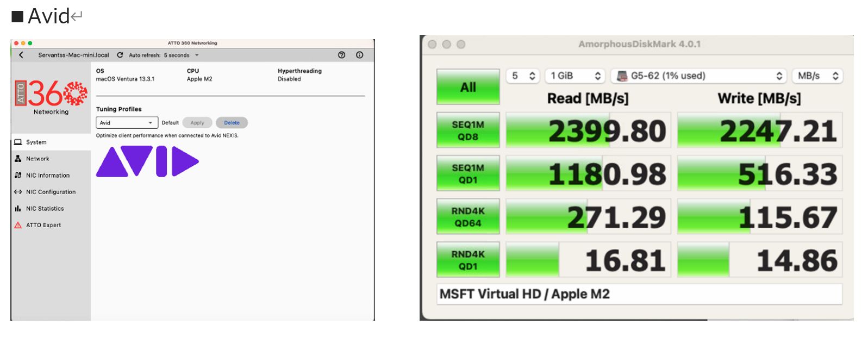This screenshot has height=337, width=868.
Task: Click the ATTO 360 Networking logo
Action: [x=51, y=97]
